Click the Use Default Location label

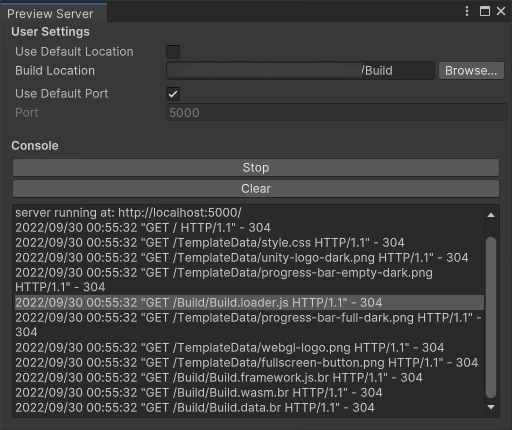(x=74, y=52)
